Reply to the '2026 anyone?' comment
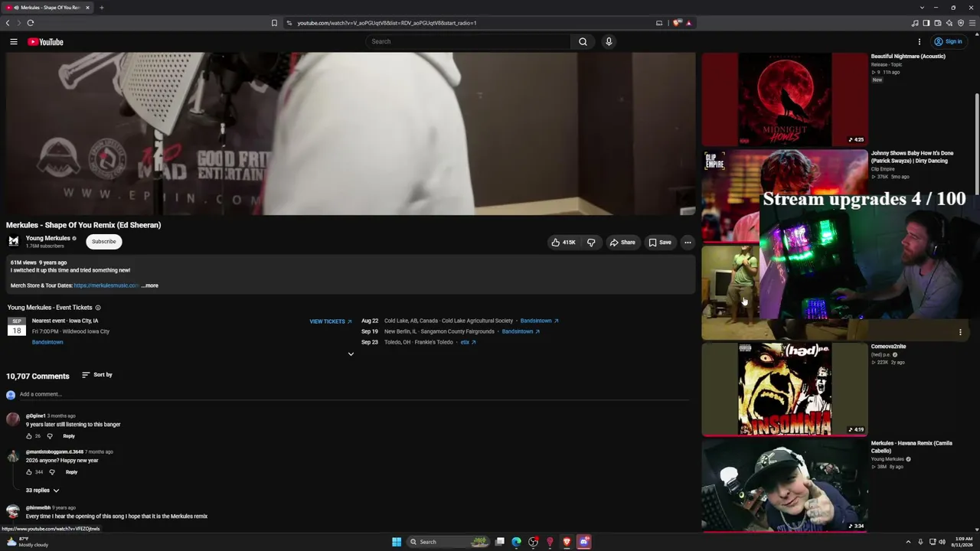Image resolution: width=980 pixels, height=551 pixels. (71, 472)
